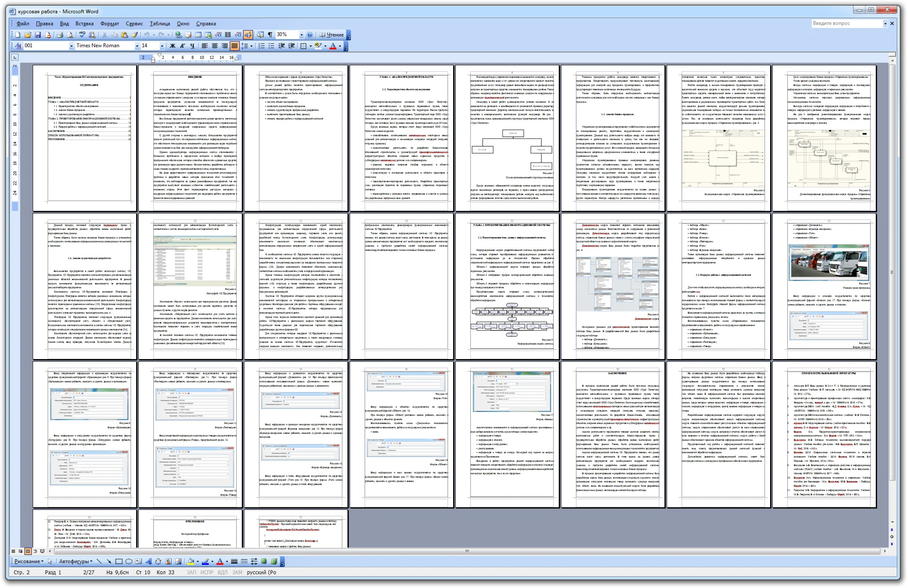
Task: Click the Text Box drawing tool
Action: tap(139, 561)
